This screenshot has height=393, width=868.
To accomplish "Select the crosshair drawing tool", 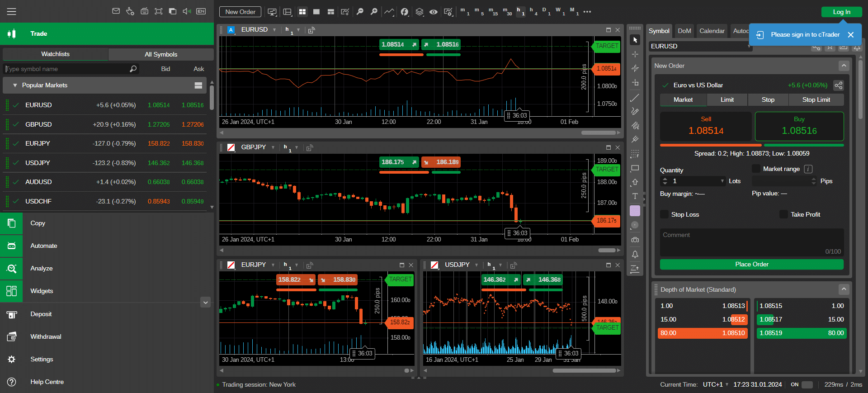I will point(635,54).
